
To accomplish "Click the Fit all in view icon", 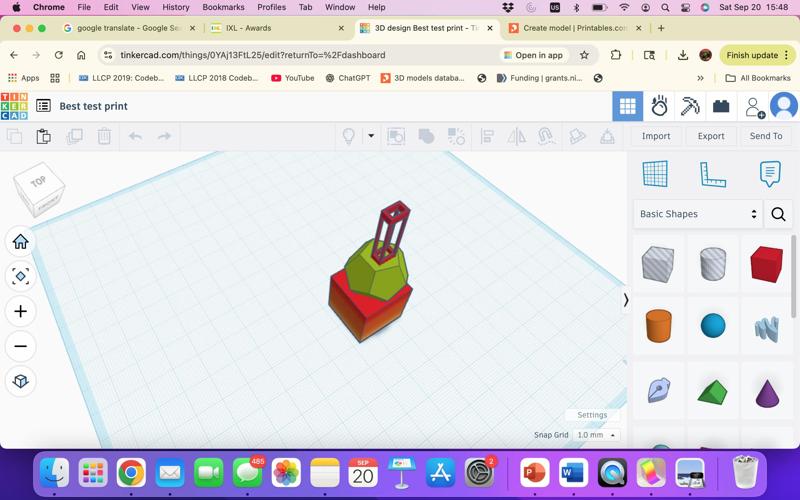I will click(x=20, y=276).
